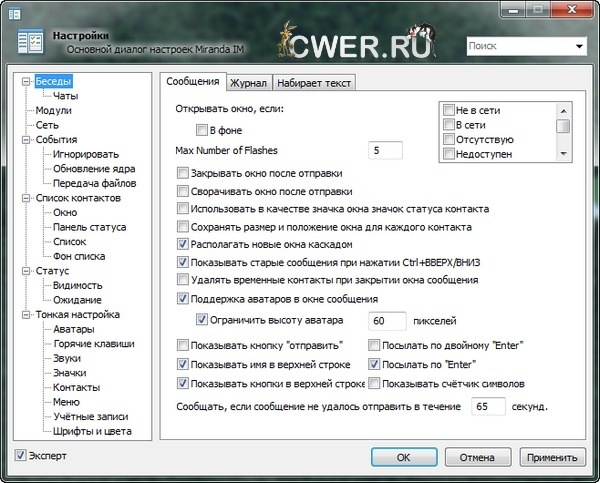The image size is (600, 483).
Task: Enable Удалять временные контакты при закрытии
Action: click(183, 280)
